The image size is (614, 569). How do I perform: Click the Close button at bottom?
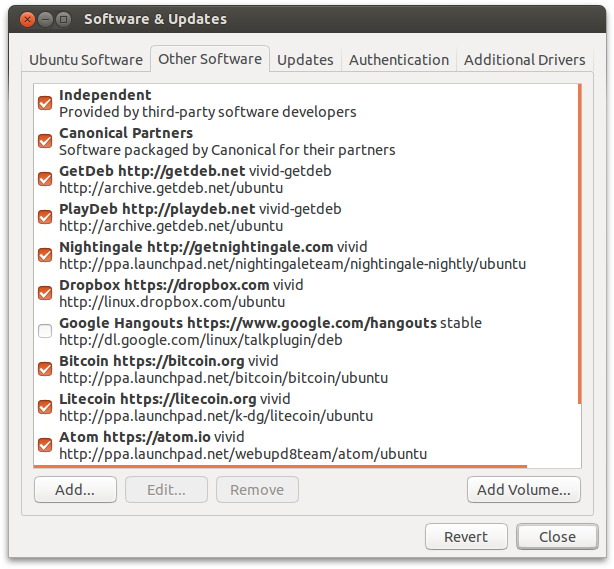pos(557,536)
